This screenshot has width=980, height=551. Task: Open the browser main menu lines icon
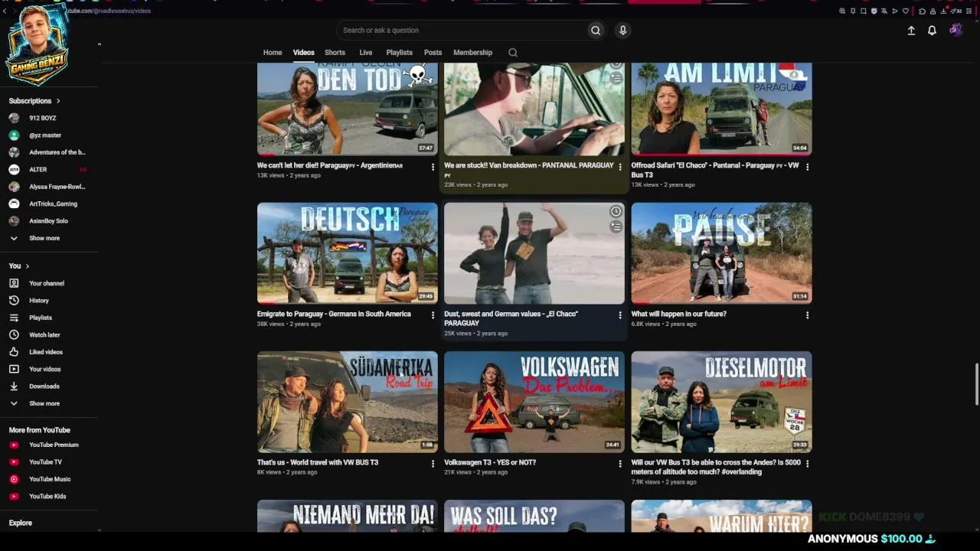tap(969, 11)
